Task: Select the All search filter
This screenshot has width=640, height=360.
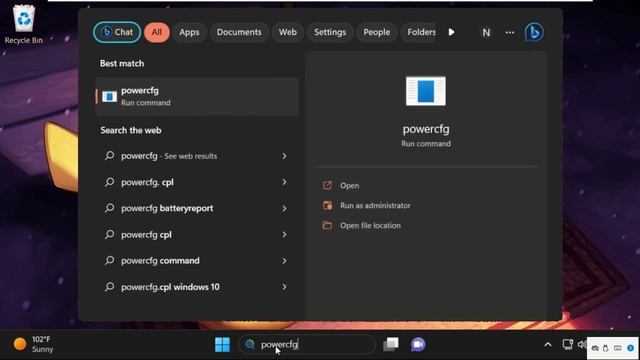Action: tap(157, 32)
